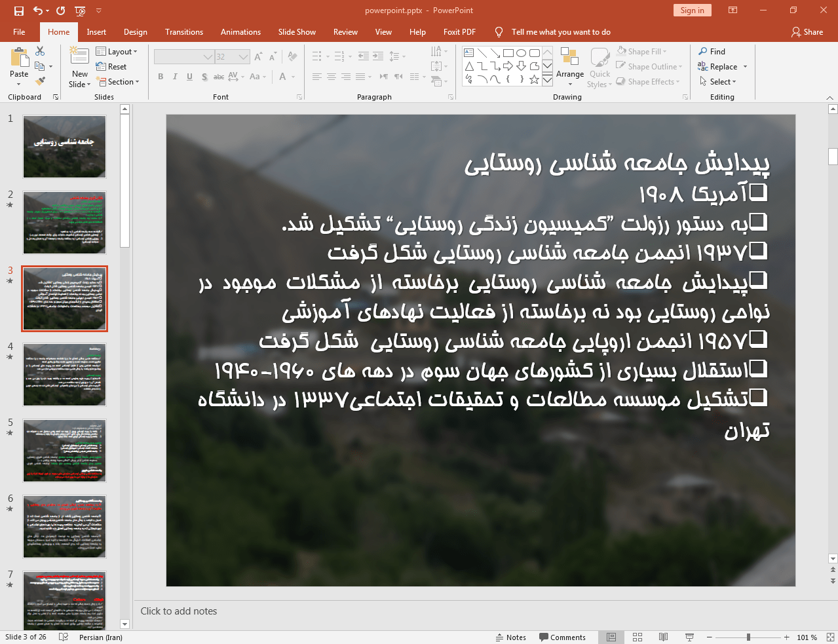This screenshot has width=838, height=644.
Task: Click the Reset slide button
Action: coord(111,66)
